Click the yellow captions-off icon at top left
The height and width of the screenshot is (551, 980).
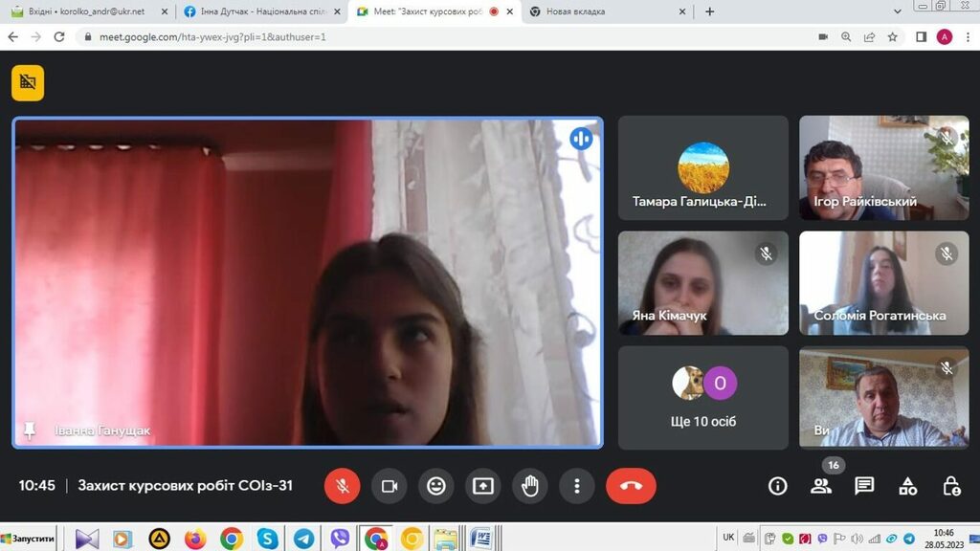pos(28,83)
